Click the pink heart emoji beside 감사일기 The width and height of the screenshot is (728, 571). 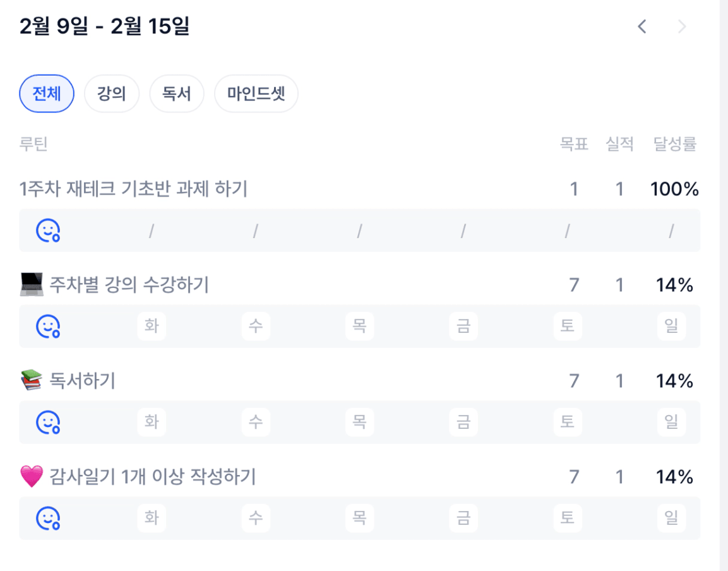tap(32, 477)
